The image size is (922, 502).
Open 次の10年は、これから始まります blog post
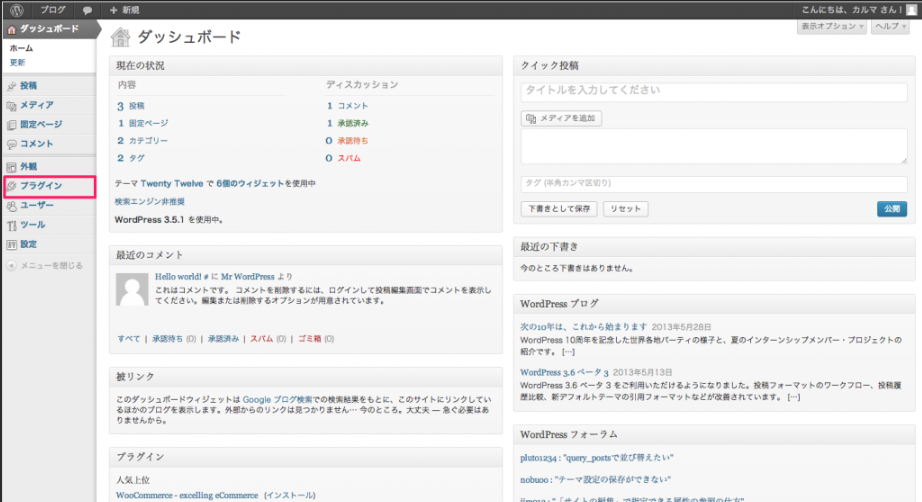click(583, 327)
